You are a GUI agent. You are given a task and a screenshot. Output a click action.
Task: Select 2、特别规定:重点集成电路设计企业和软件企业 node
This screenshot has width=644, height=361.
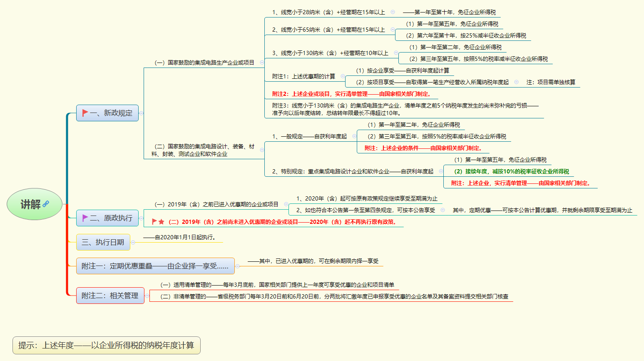pyautogui.click(x=353, y=171)
